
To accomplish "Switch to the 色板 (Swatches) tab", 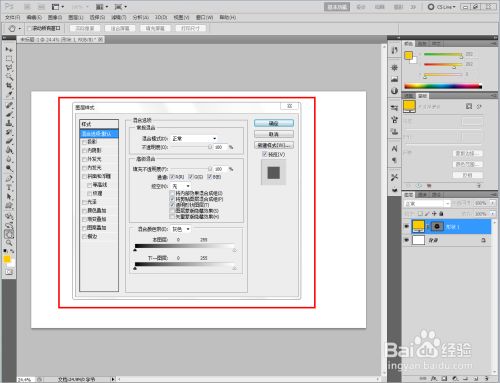I will coord(422,44).
